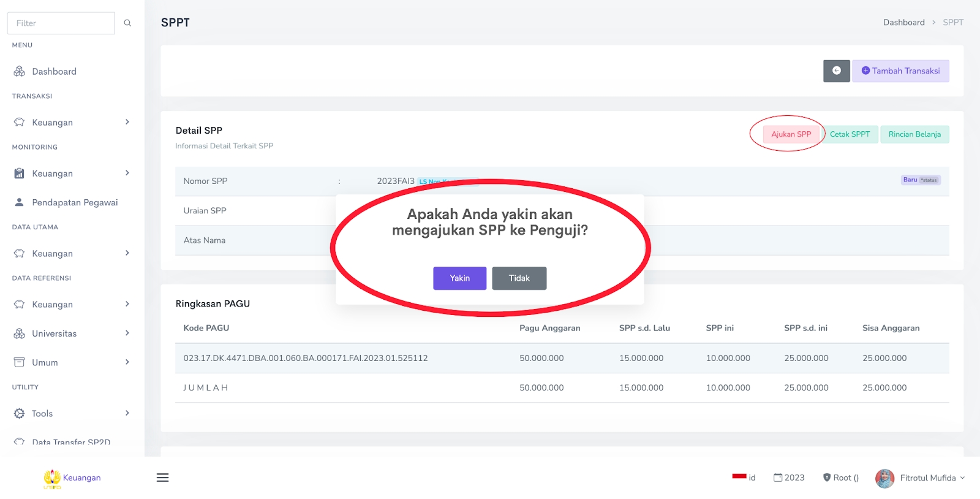Click the 2023 year calendar selector
Screen dimensions: 980x499
(x=789, y=478)
